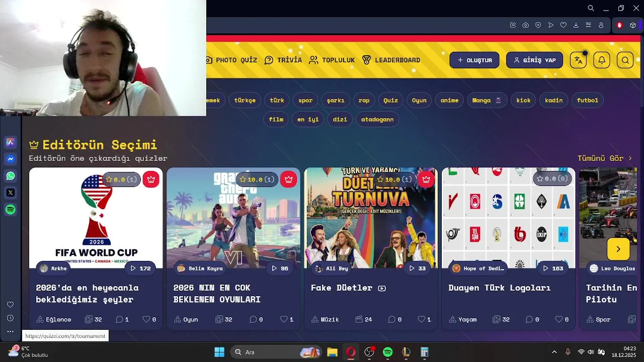
Task: Select the futbol tag chip
Action: (x=588, y=101)
